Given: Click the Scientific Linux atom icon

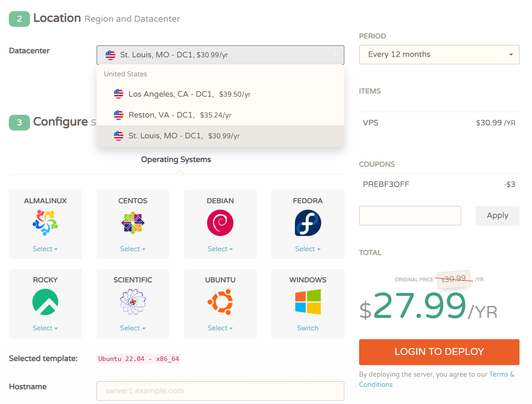Looking at the screenshot, I should click(x=133, y=302).
